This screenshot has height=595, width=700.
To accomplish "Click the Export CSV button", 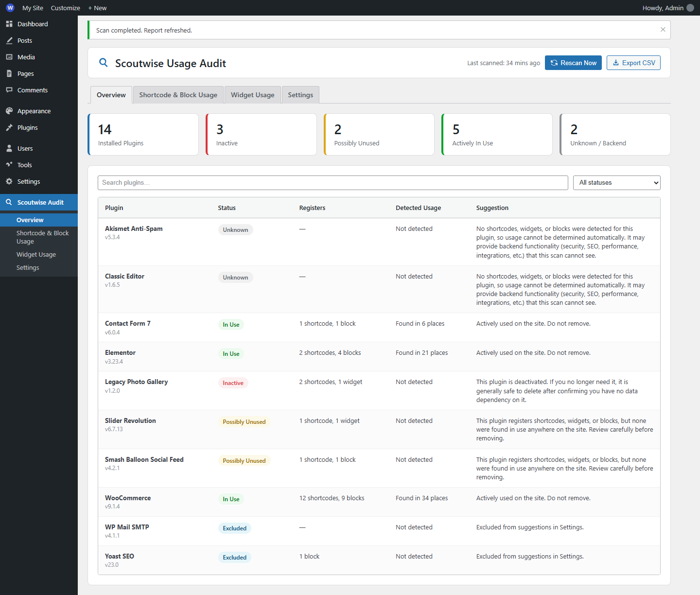I will (x=634, y=63).
